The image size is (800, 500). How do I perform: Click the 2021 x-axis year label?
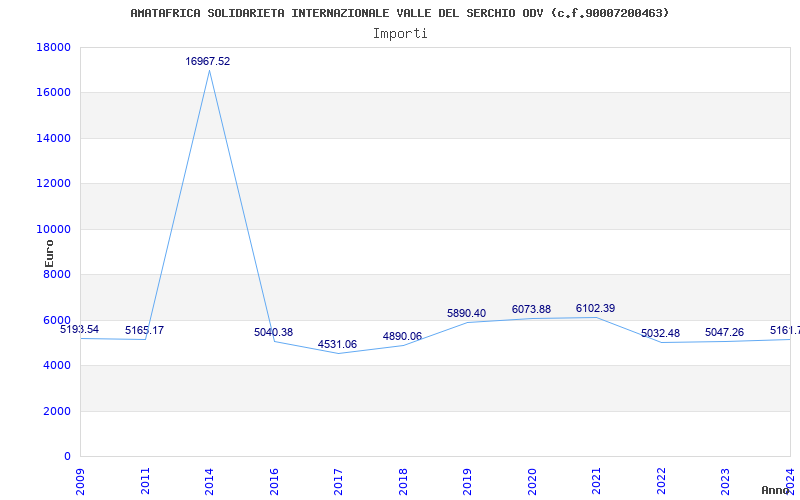[x=597, y=479]
